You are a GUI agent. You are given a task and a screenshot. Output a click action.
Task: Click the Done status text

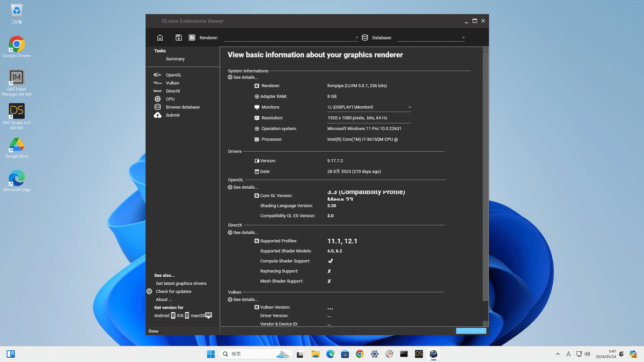pos(153,331)
